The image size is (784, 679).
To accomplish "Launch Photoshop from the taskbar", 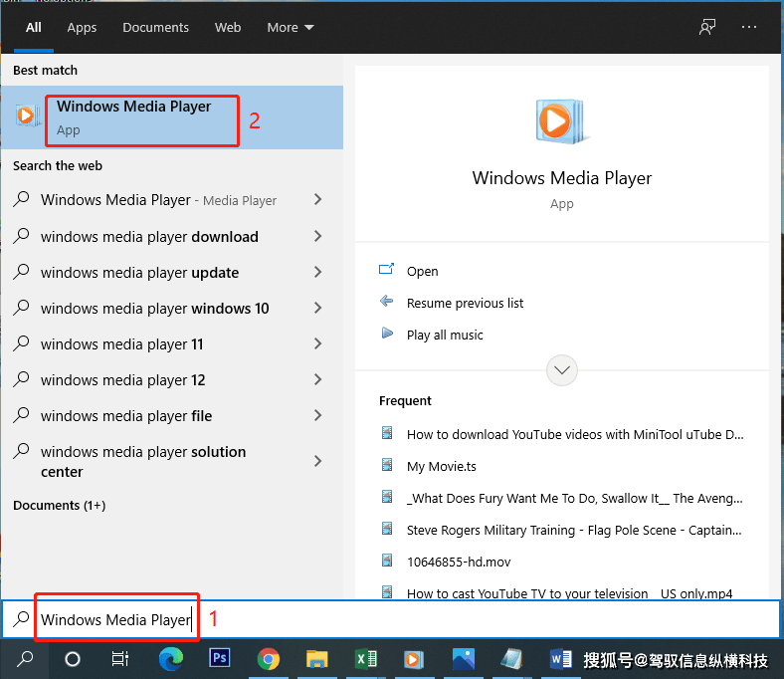I will (x=220, y=658).
